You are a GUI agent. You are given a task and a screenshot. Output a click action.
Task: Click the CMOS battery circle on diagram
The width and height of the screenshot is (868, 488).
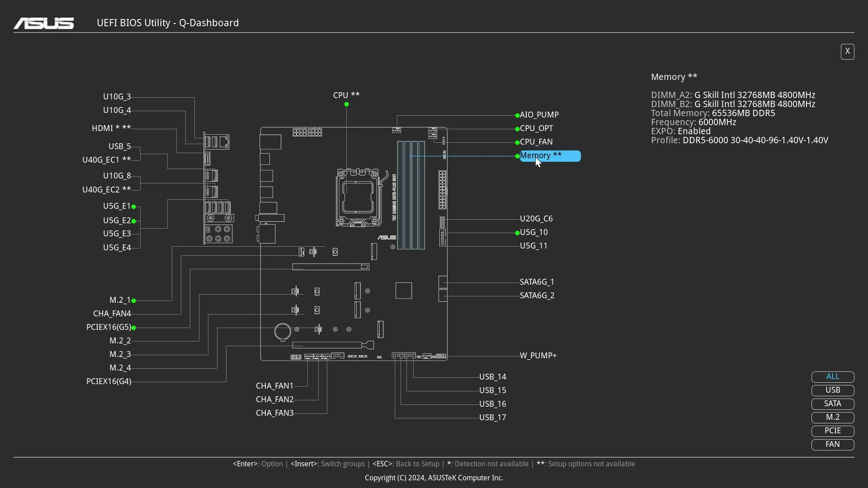coord(283,332)
